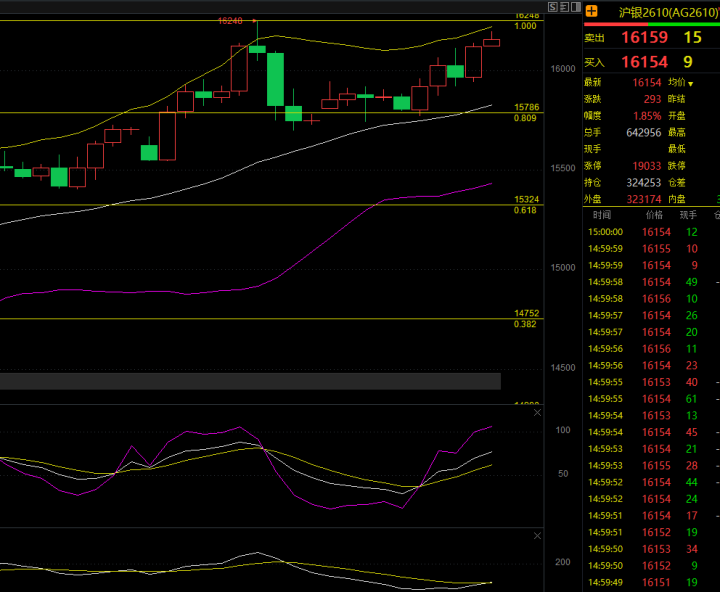Click the 卖出 label

594,38
